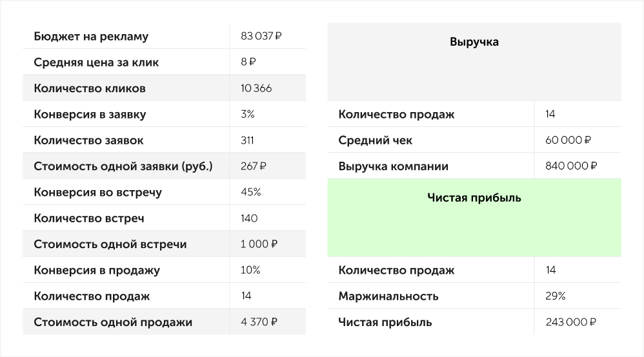Click the advertising budget value 83 037 ₽
Screen dimensions: 644x357
pyautogui.click(x=261, y=36)
